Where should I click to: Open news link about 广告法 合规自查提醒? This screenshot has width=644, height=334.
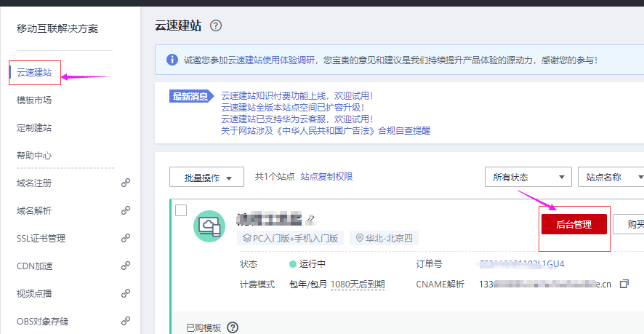(326, 131)
